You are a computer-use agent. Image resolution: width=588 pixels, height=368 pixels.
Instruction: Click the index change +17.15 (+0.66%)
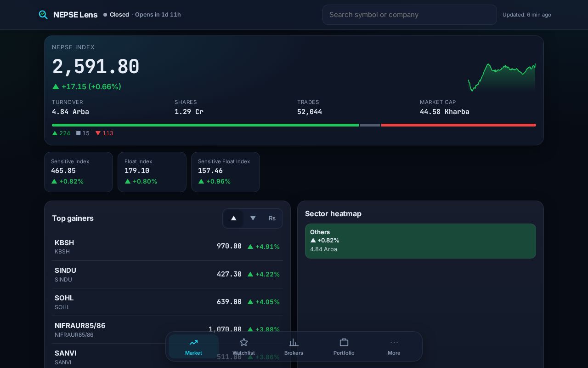coord(87,86)
